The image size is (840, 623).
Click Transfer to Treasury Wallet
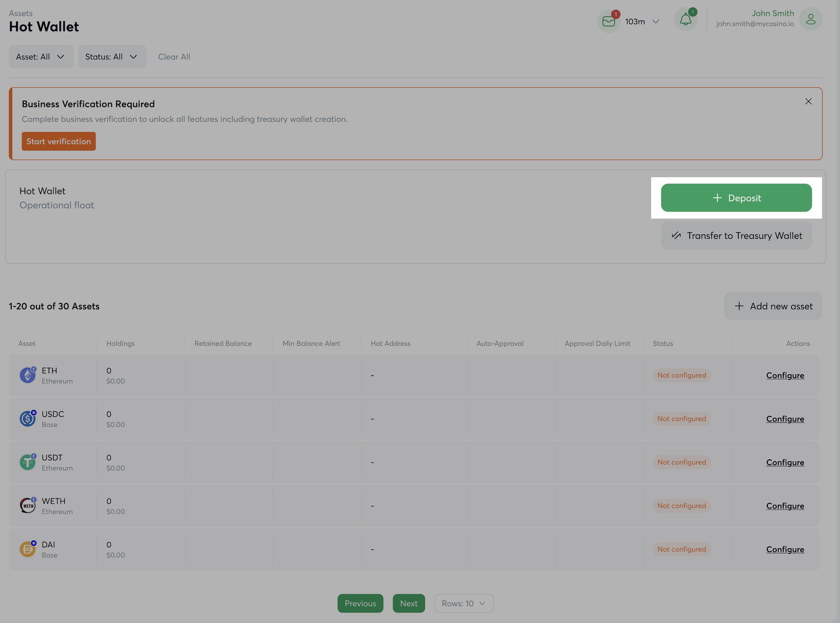click(x=736, y=236)
